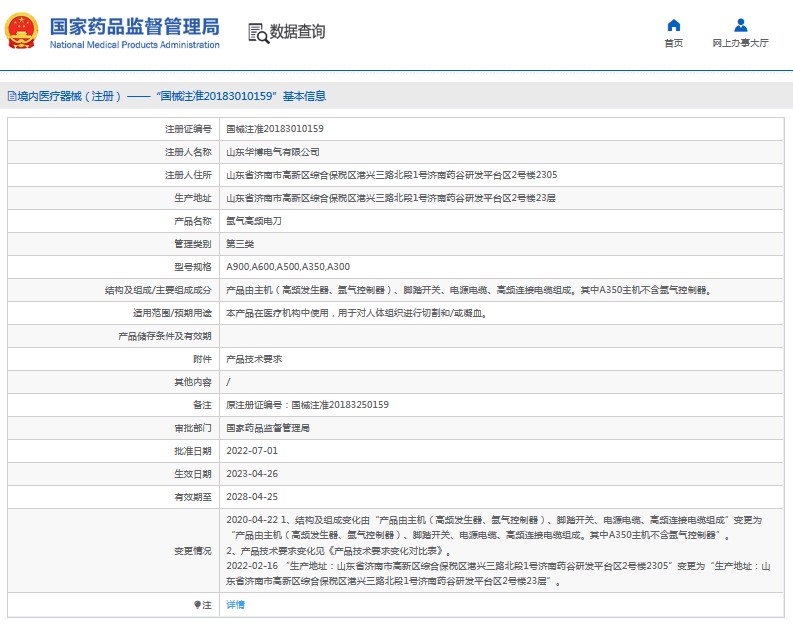Image resolution: width=793 pixels, height=625 pixels.
Task: Click the 首页 house icon
Action: (674, 25)
